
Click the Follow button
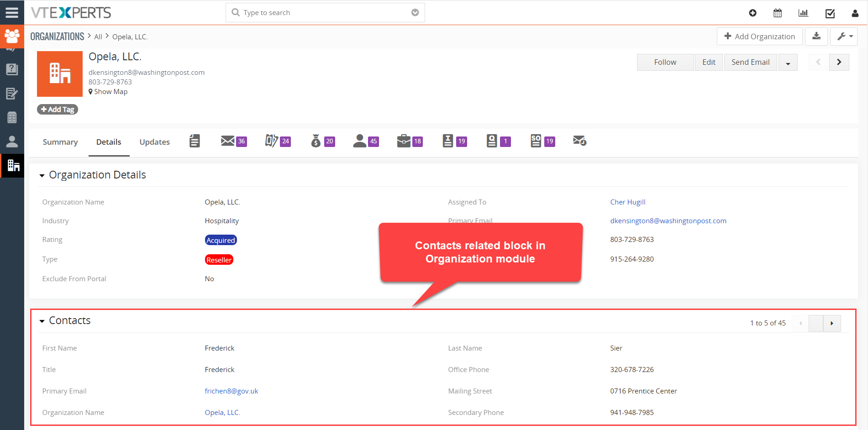point(665,62)
